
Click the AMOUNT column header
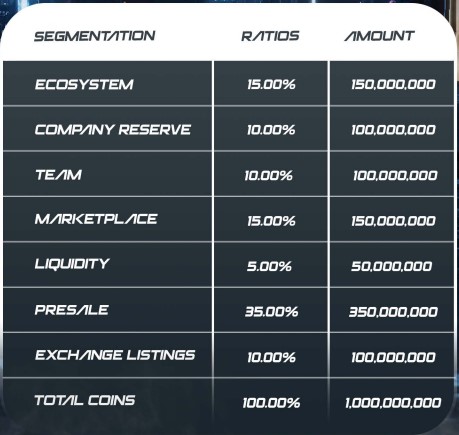(379, 36)
